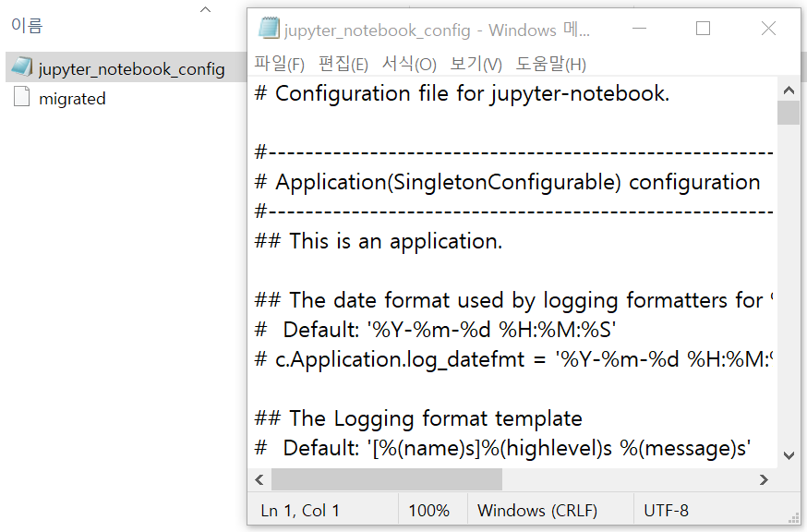Click 'Windows (CRLF)' in the status bar
This screenshot has height=532, width=807.
tap(537, 511)
